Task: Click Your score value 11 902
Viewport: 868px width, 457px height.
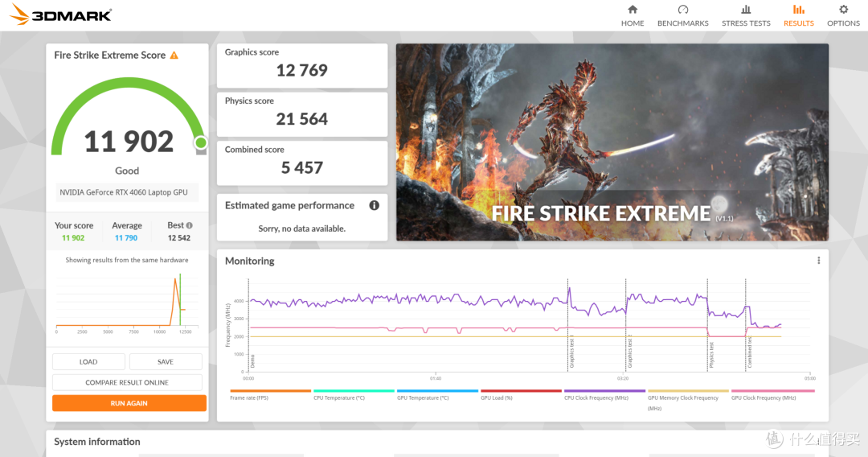Action: pyautogui.click(x=73, y=237)
